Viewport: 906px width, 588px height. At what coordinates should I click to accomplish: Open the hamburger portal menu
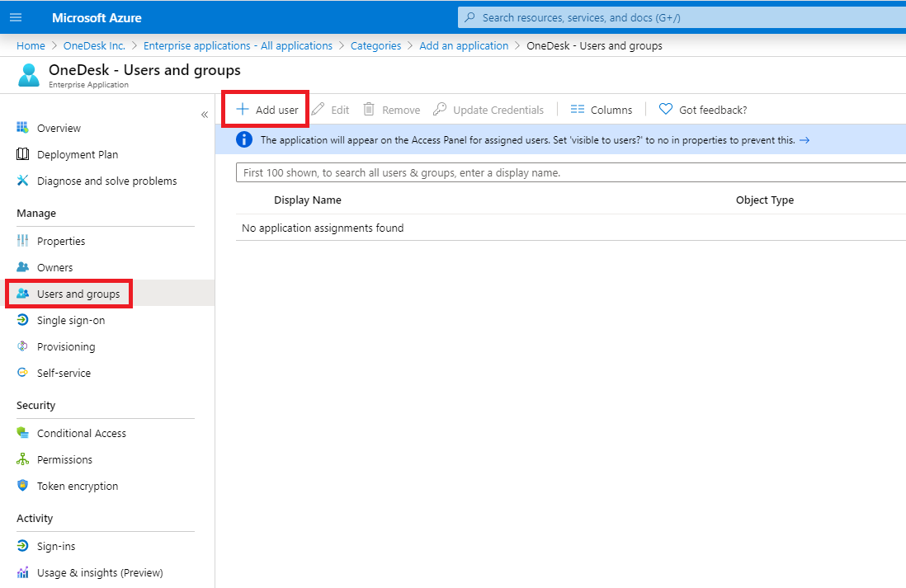click(16, 17)
